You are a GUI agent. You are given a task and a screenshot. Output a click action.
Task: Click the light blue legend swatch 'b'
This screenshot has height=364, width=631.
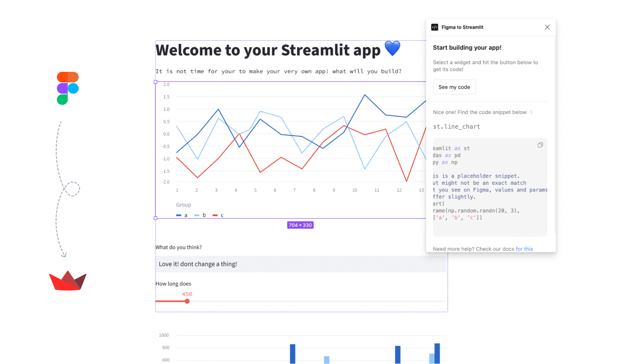[x=197, y=216]
